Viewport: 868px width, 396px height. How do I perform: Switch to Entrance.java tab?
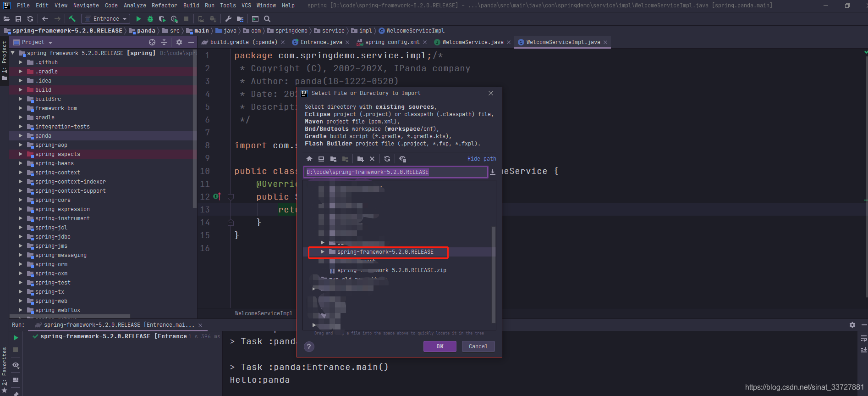click(321, 42)
